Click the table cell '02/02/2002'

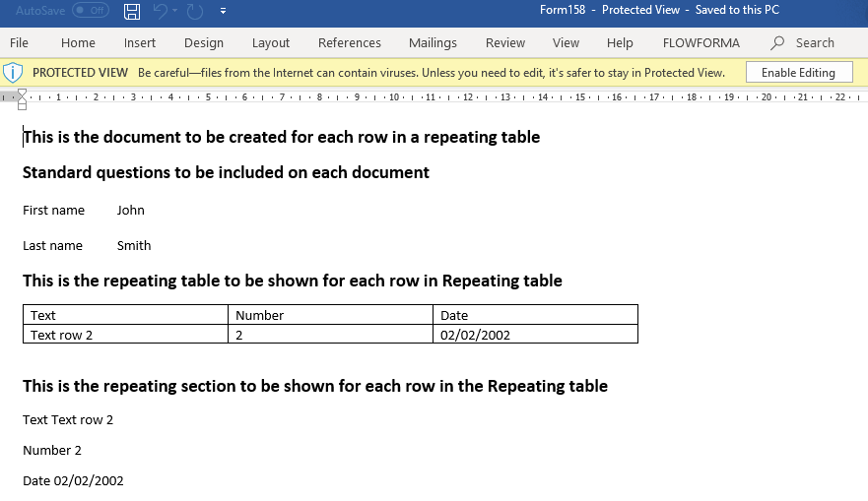click(x=535, y=334)
